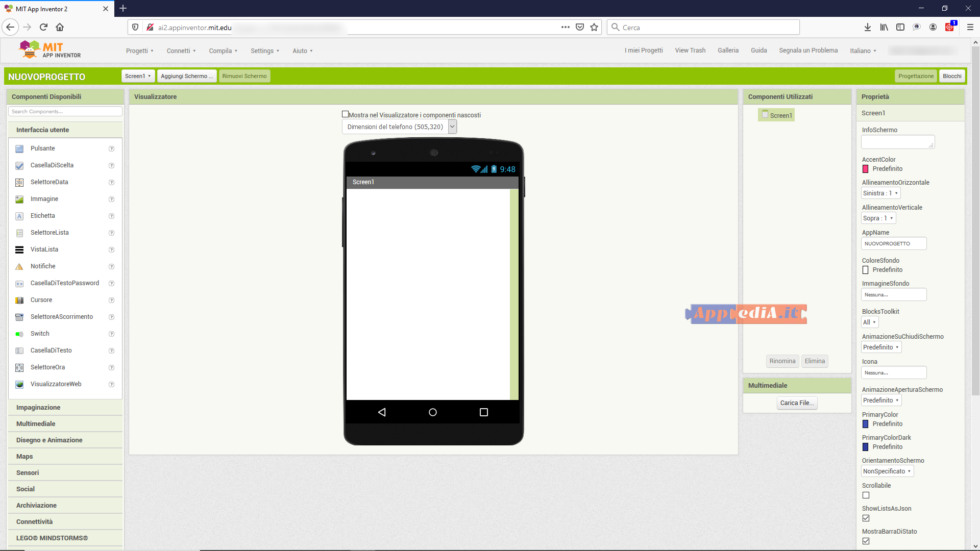Open the Italiano language dropdown
Image resolution: width=980 pixels, height=551 pixels.
[x=863, y=51]
